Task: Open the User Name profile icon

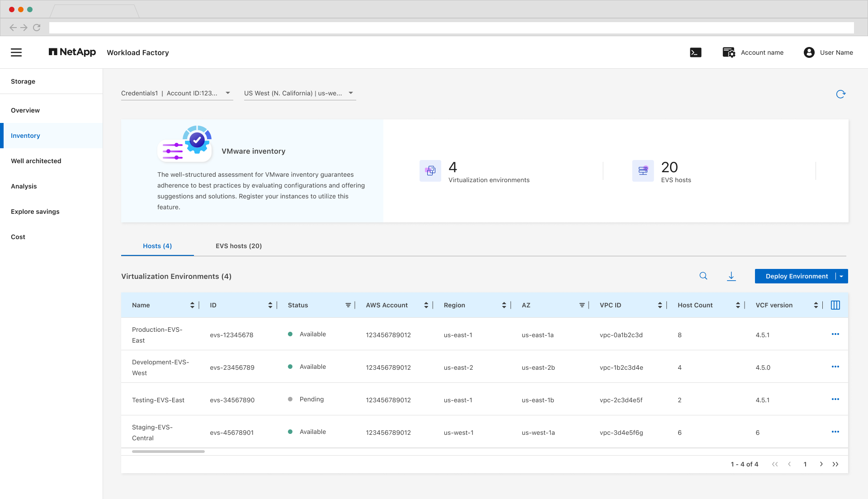Action: [809, 52]
